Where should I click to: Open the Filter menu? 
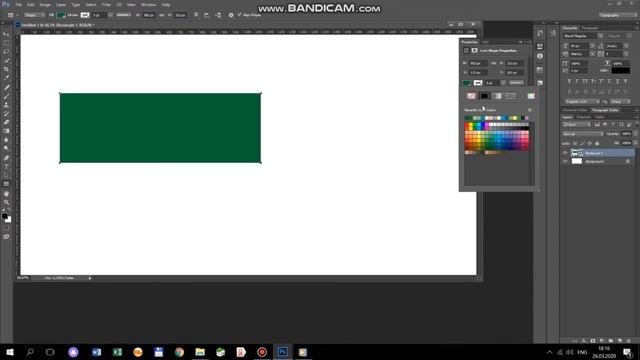tap(106, 4)
